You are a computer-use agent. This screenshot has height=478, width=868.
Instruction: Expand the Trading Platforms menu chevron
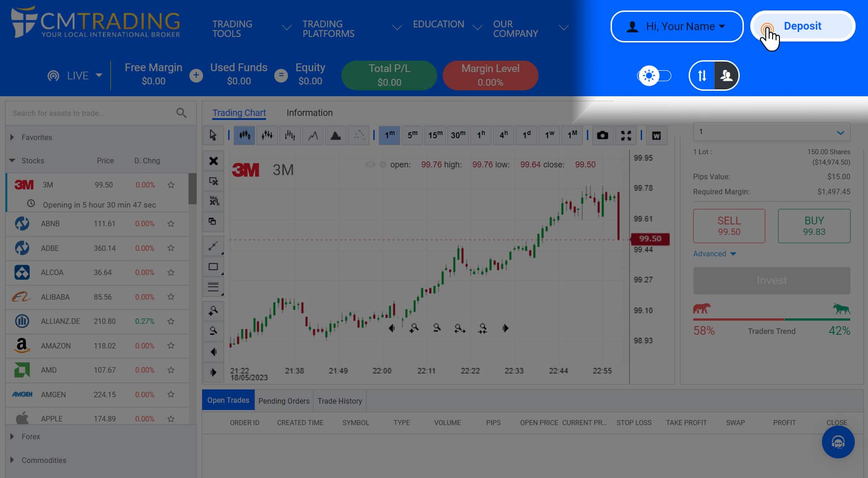[397, 28]
